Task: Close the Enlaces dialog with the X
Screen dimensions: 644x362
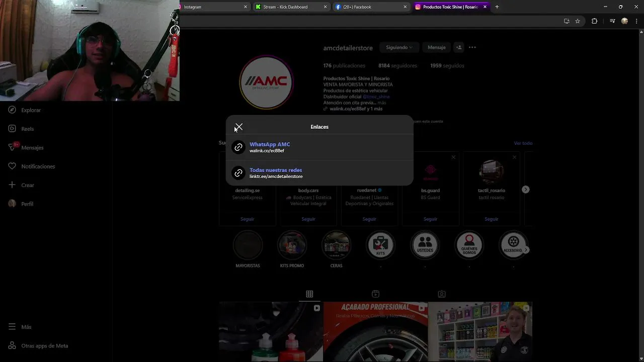Action: (x=239, y=127)
